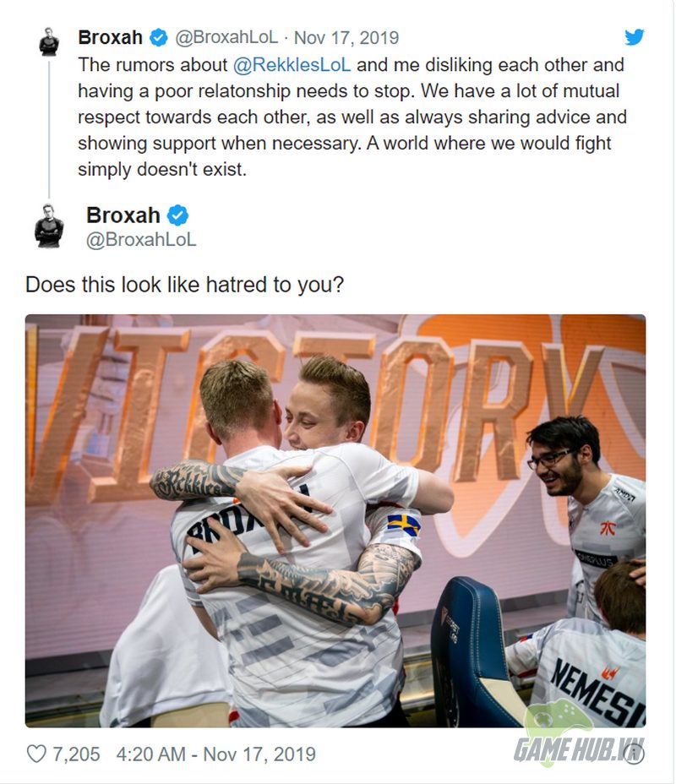Viewport: 676px width, 784px height.
Task: Open the @BroxahLoL handle under the main name
Action: tap(141, 239)
